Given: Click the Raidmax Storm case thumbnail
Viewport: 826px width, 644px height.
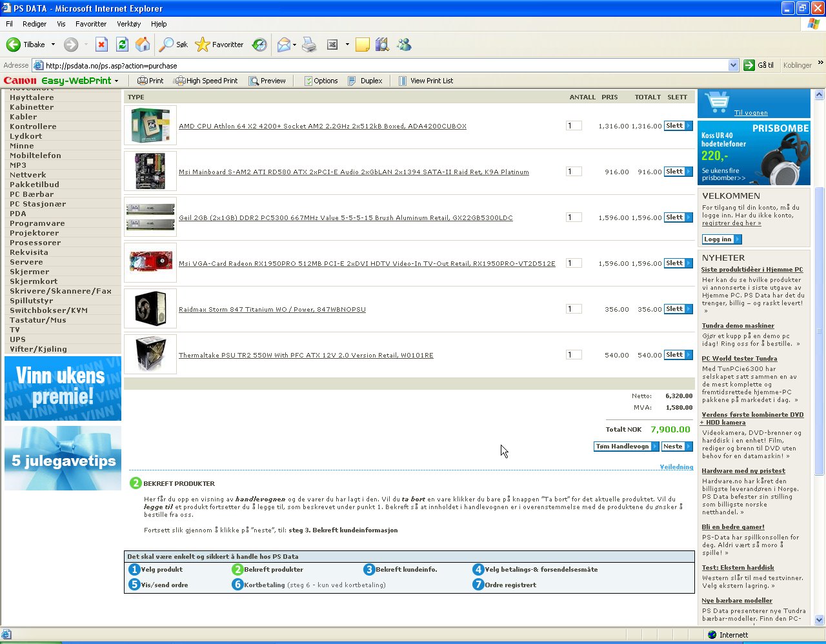Looking at the screenshot, I should click(150, 308).
